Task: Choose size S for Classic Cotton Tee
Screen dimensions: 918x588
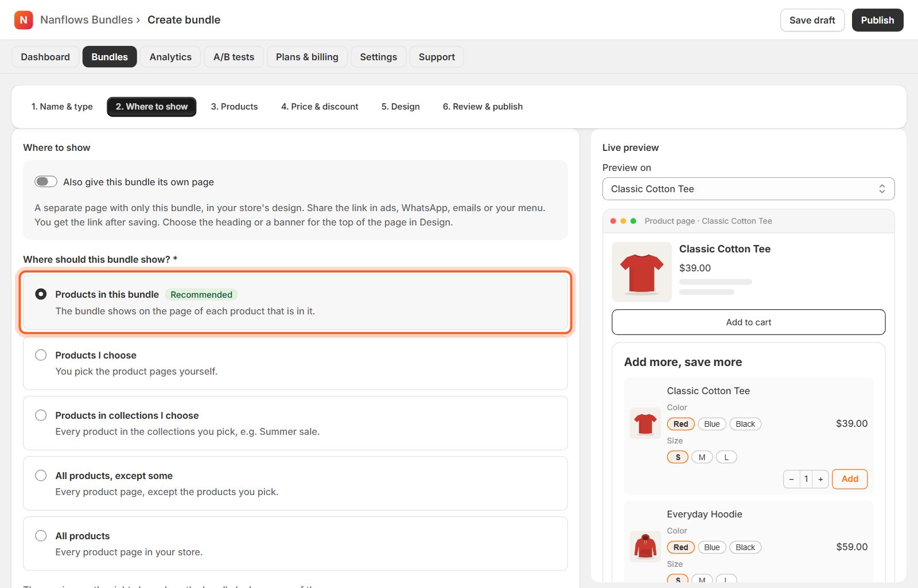Action: 678,457
